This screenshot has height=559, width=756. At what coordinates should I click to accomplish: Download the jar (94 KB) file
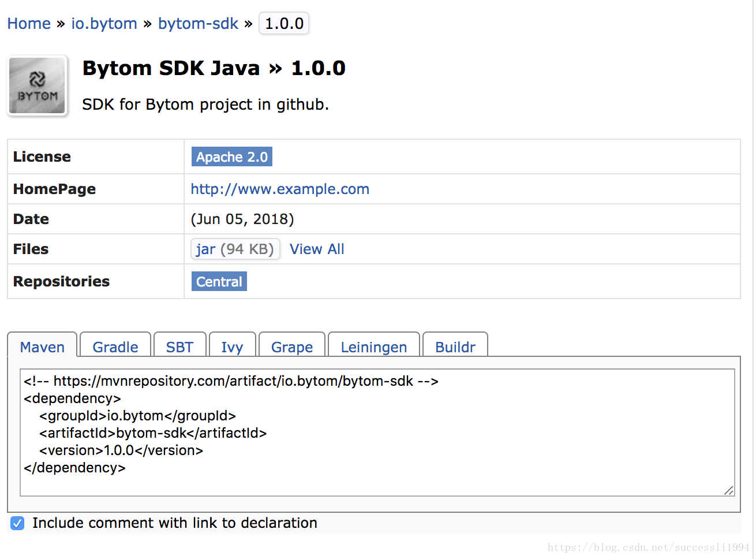click(235, 249)
